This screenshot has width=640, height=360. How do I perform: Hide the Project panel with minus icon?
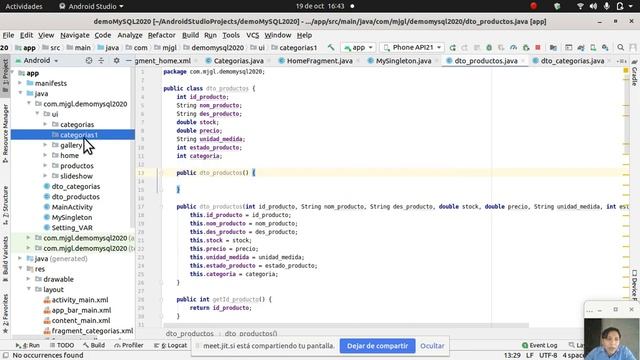pos(129,60)
